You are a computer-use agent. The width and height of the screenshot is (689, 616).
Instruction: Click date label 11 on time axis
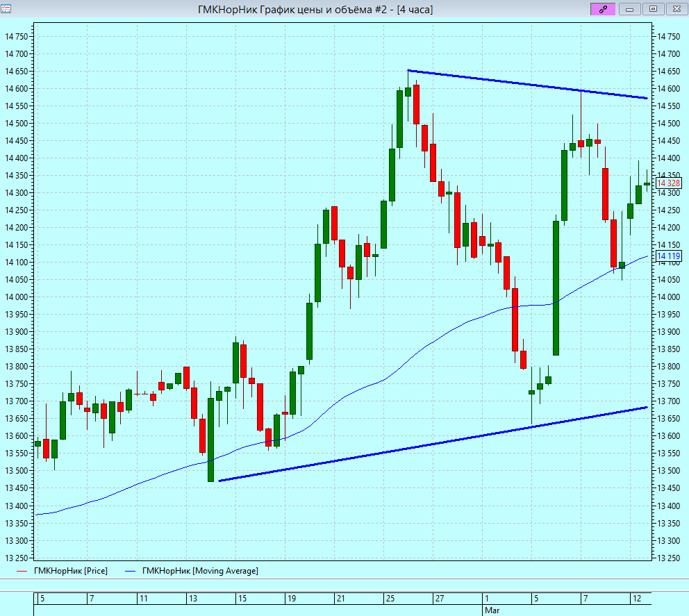point(143,598)
